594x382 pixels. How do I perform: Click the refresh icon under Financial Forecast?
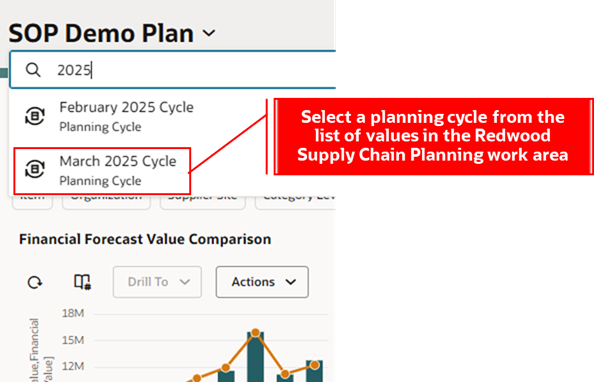click(35, 282)
